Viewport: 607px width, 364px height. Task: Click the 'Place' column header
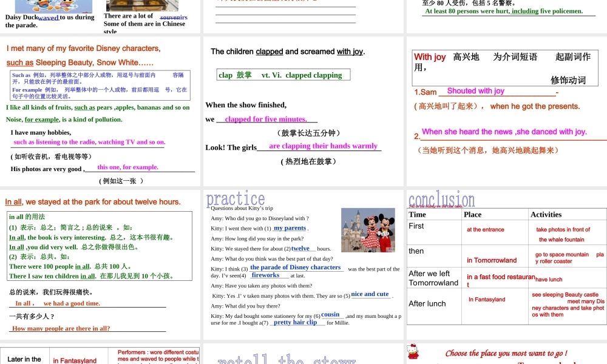tap(473, 214)
